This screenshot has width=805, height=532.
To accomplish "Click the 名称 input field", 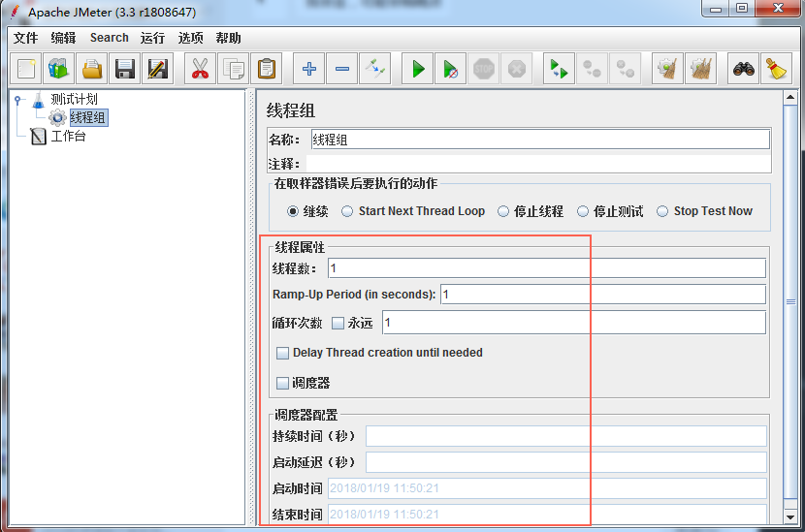I will [540, 140].
